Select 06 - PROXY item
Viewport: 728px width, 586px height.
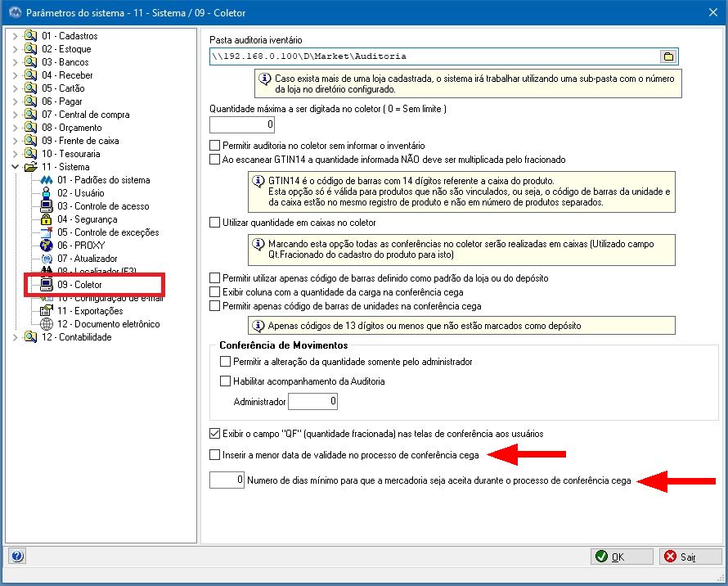point(81,245)
